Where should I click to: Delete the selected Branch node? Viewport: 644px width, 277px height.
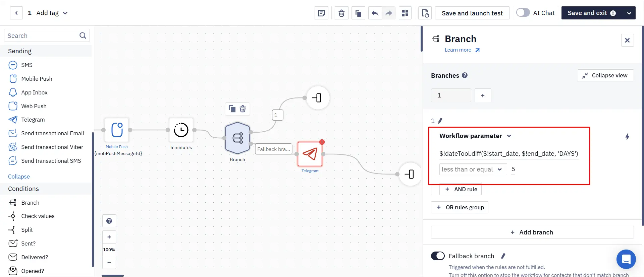[x=243, y=109]
